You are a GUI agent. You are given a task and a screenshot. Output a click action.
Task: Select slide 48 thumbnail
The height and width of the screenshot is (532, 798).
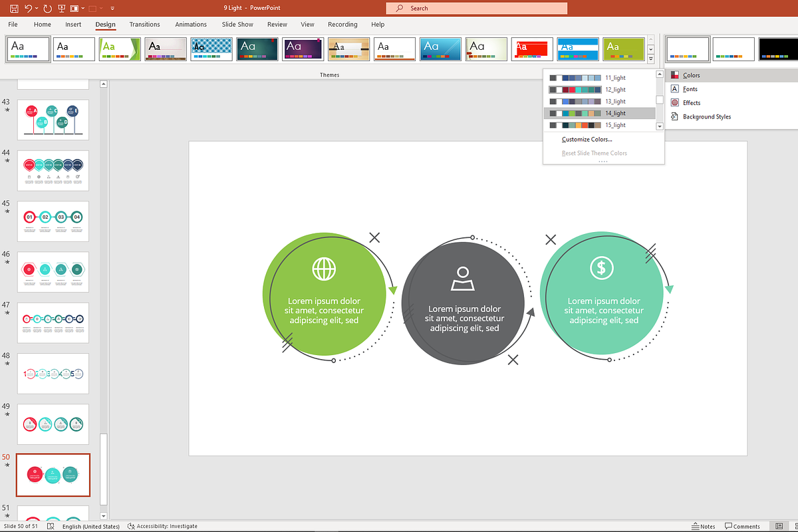[53, 374]
